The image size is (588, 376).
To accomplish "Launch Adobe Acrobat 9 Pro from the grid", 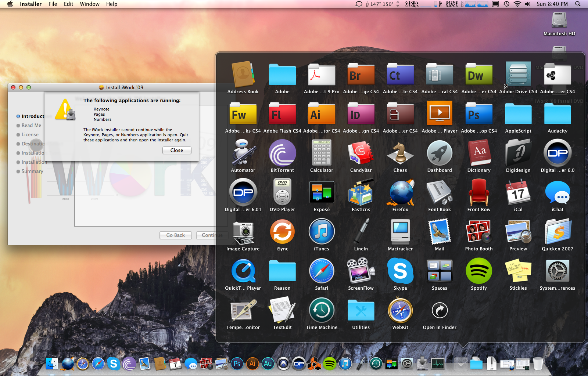I will pos(322,75).
